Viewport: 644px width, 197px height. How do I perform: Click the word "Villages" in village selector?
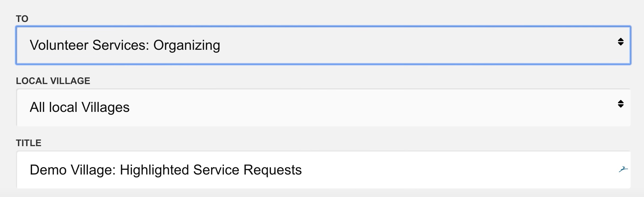105,107
